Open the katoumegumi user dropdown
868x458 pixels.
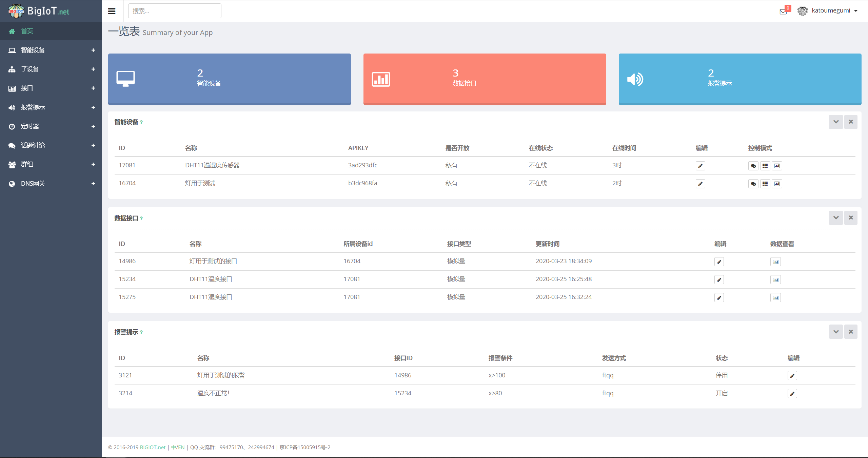pos(831,11)
